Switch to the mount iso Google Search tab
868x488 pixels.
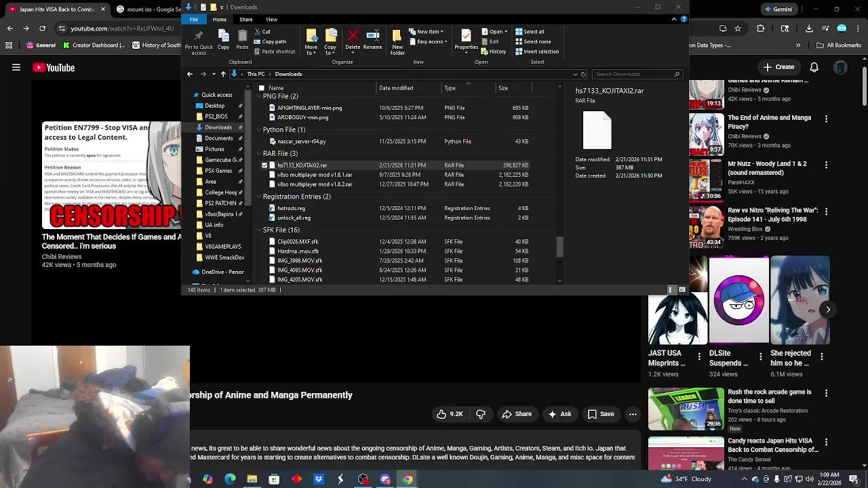click(x=148, y=9)
